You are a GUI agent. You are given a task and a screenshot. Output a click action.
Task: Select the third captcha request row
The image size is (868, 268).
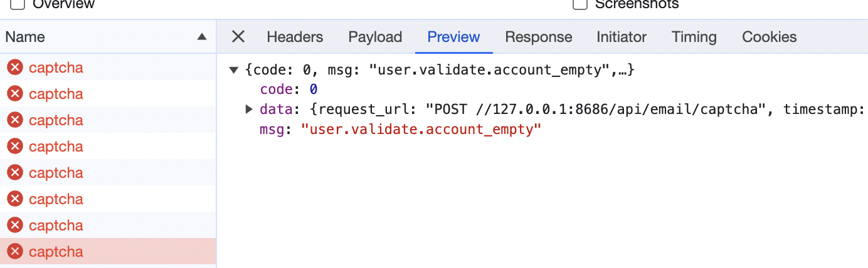click(x=108, y=120)
